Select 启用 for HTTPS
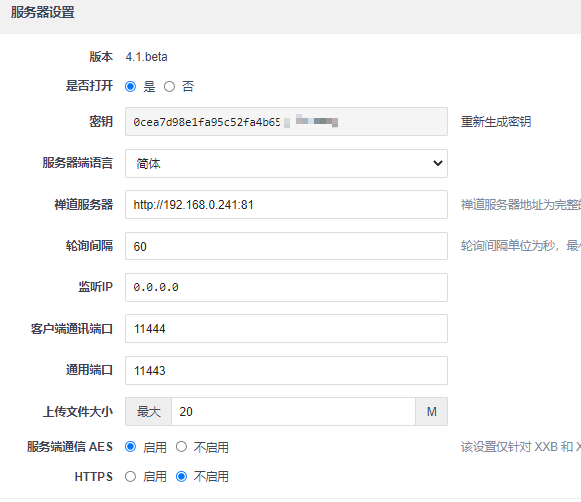The image size is (581, 502). click(x=130, y=476)
